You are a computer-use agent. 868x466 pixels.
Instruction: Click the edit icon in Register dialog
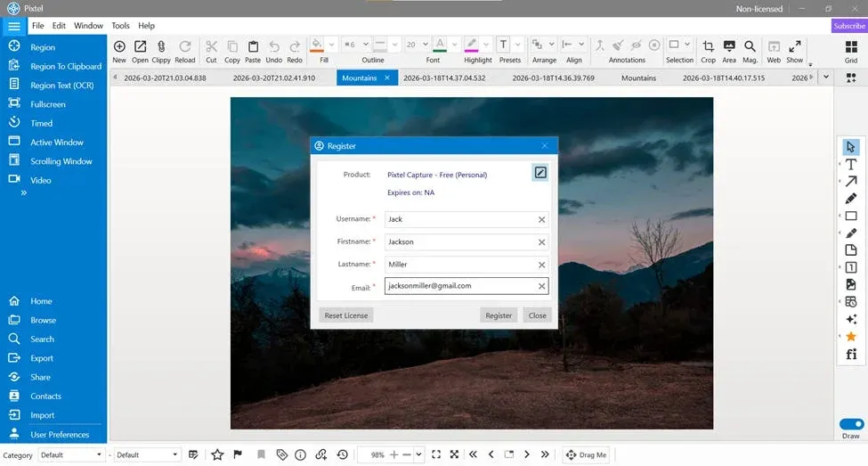[x=540, y=172]
